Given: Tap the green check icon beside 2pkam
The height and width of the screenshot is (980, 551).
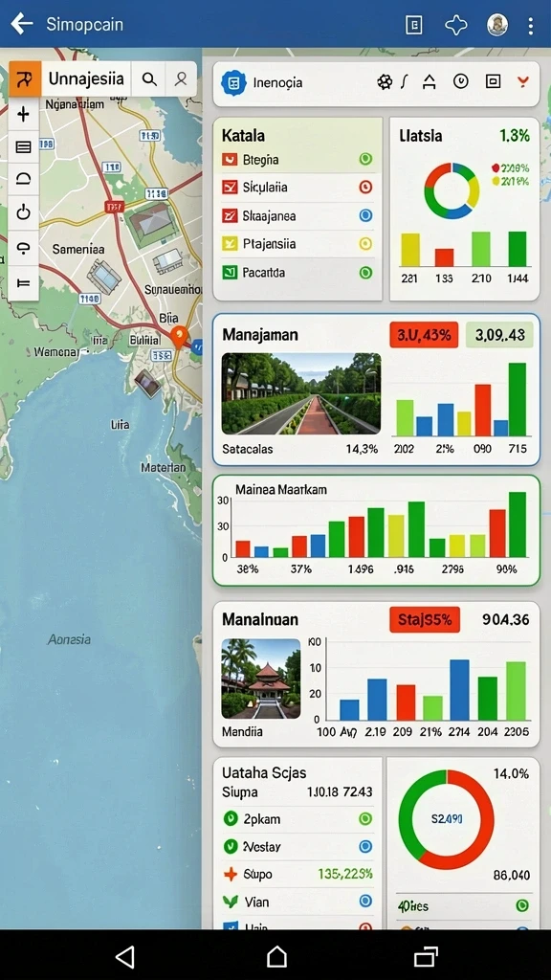Looking at the screenshot, I should (230, 819).
